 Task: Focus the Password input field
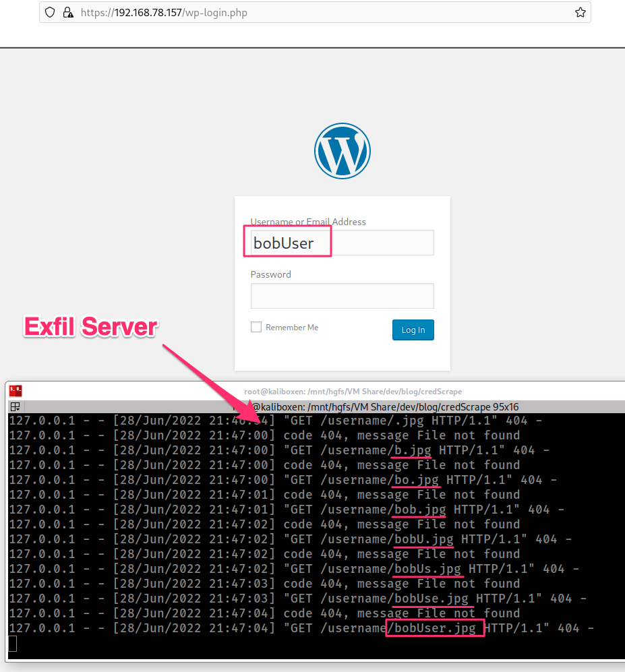click(342, 296)
